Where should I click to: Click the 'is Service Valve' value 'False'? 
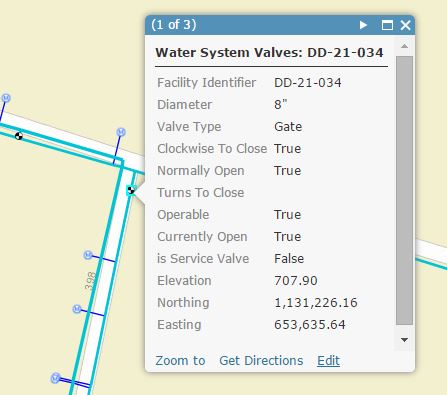289,259
